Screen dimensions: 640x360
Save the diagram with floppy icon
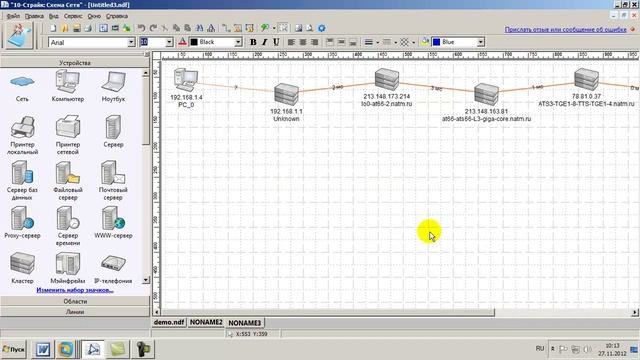click(x=76, y=28)
